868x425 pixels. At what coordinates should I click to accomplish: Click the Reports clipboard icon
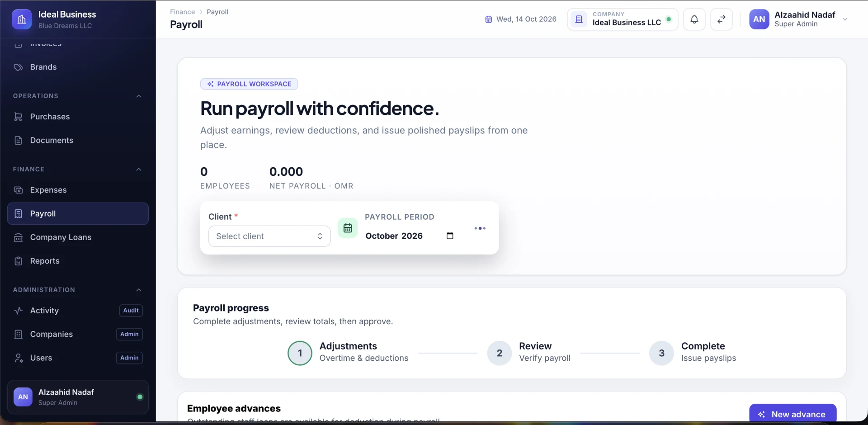tap(18, 261)
